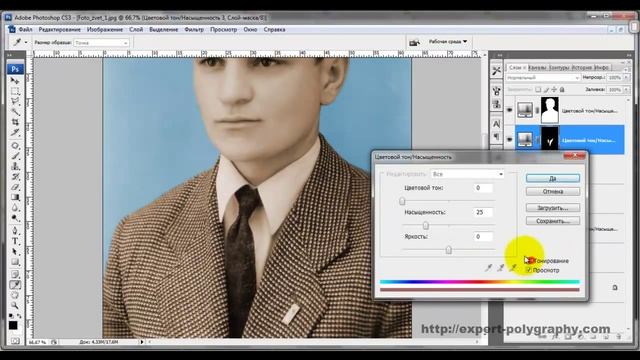Image resolution: width=640 pixels, height=360 pixels.
Task: Select the Eyedropper tool in toolbox
Action: click(15, 285)
